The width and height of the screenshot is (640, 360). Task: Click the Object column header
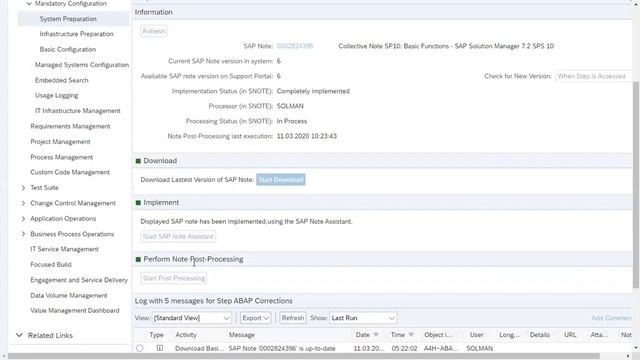click(438, 335)
